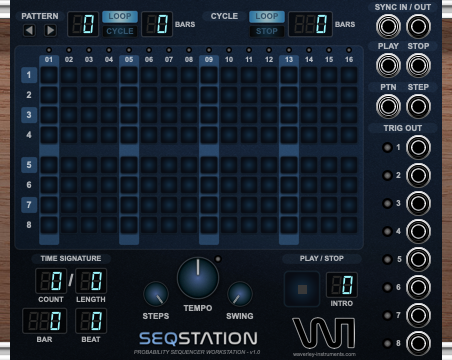
Task: Click the SYNC IN jack socket
Action: coord(388,26)
